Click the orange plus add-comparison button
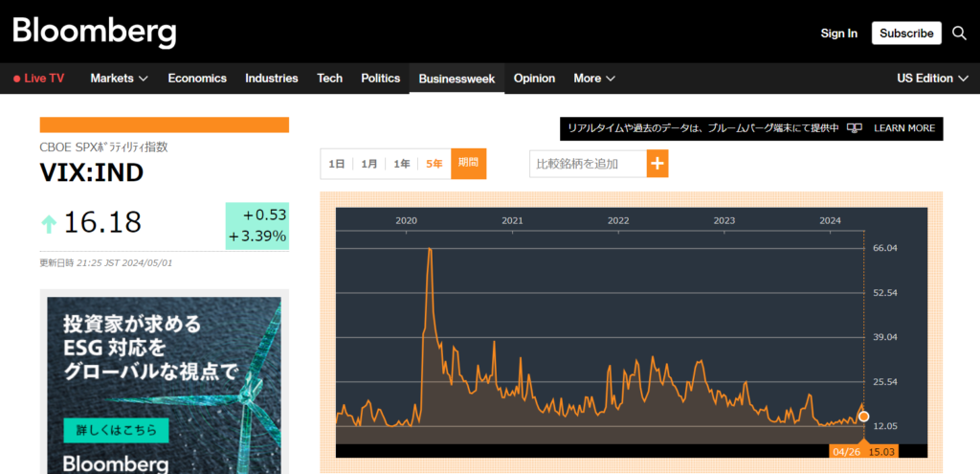980x474 pixels. [x=657, y=164]
